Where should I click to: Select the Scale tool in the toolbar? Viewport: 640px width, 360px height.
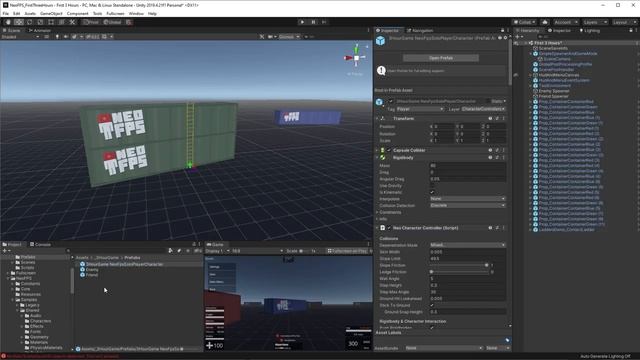click(x=40, y=22)
